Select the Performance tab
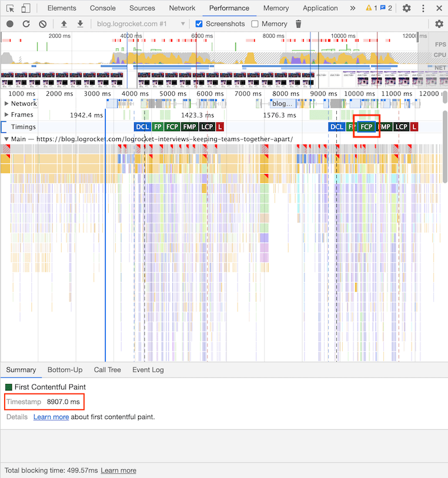Screen dimensions: 448x478 coord(229,8)
